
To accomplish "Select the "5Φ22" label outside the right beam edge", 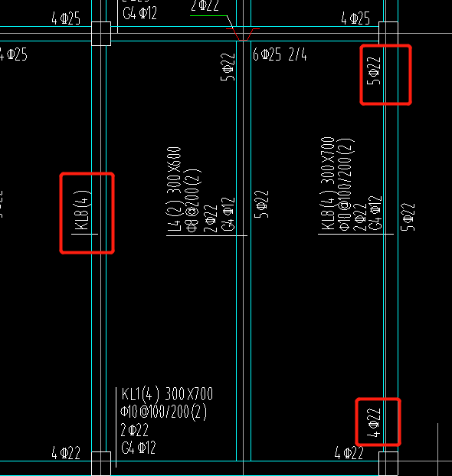I will 408,217.
